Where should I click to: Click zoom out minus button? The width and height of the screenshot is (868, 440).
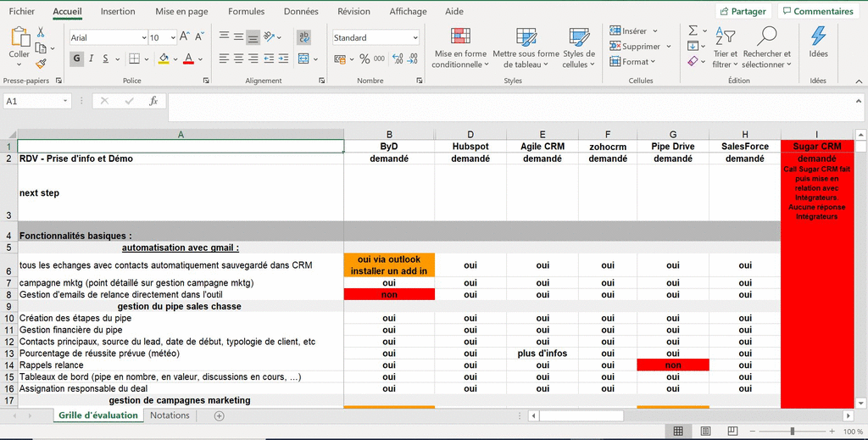753,432
